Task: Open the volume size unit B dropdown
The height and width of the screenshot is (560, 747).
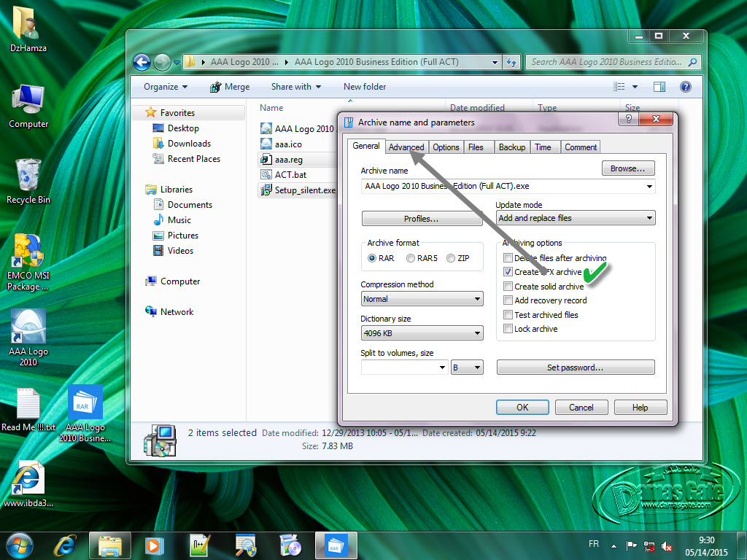Action: tap(467, 367)
